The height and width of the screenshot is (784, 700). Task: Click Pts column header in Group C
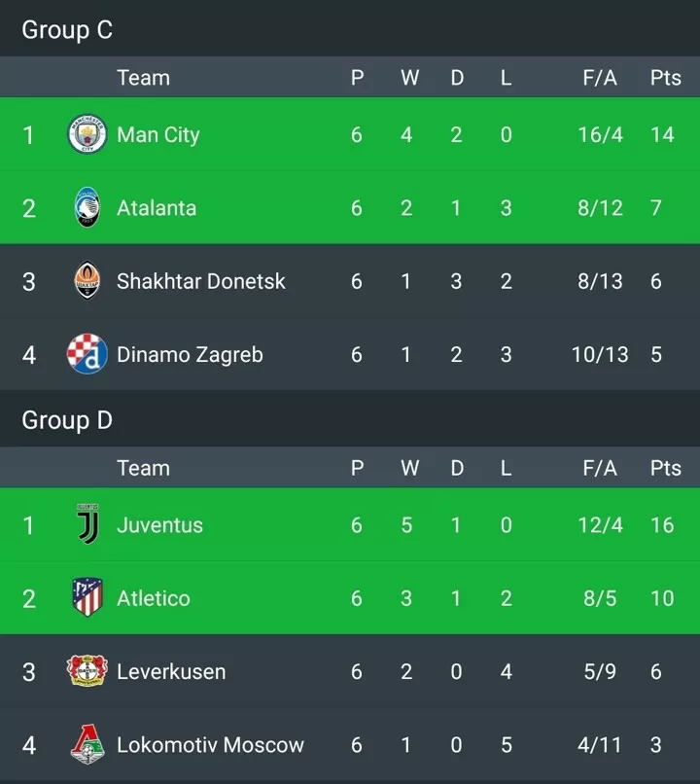click(666, 78)
